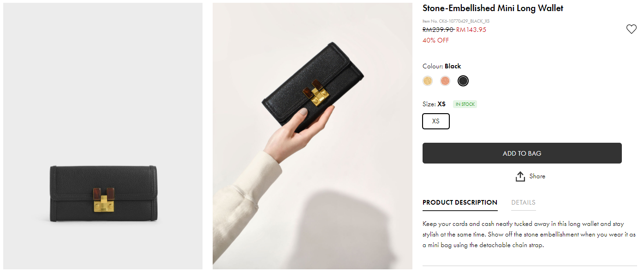Click the share upload arrow icon

520,176
